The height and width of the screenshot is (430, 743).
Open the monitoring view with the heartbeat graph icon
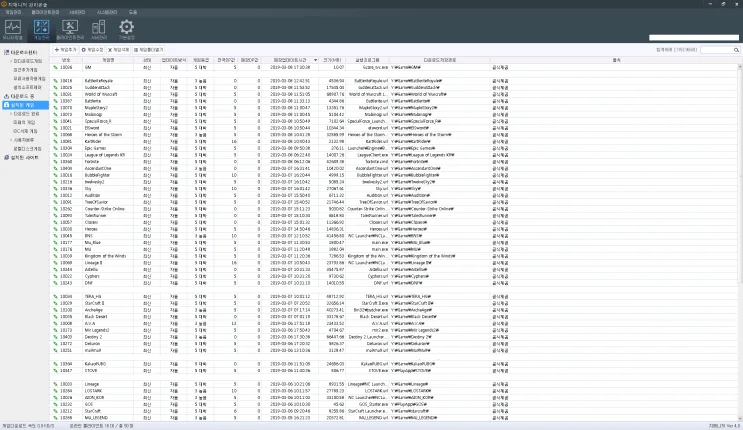point(13,27)
